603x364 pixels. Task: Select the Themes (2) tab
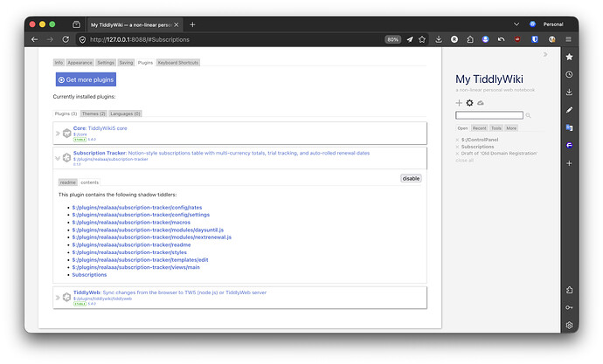pyautogui.click(x=94, y=113)
